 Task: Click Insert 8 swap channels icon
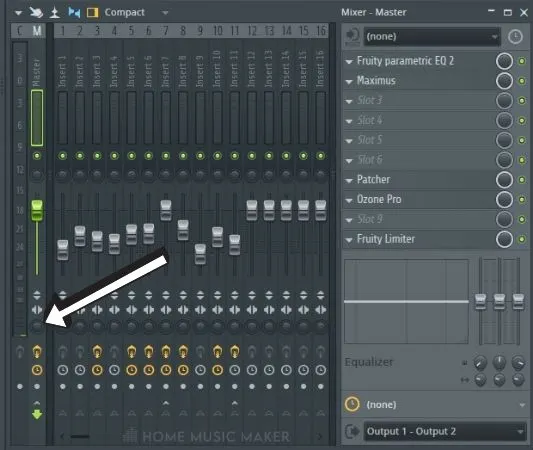[x=183, y=310]
